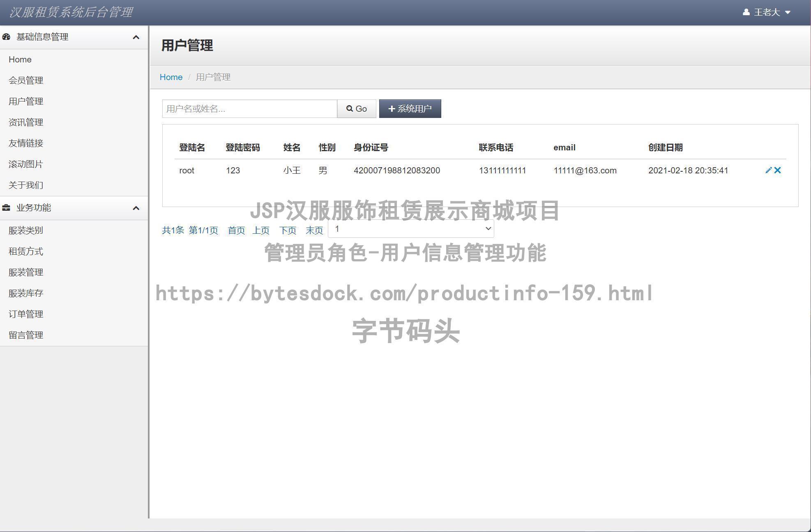Click the briefcase icon beside 业务功能
Viewport: 811px width, 532px height.
coord(6,208)
